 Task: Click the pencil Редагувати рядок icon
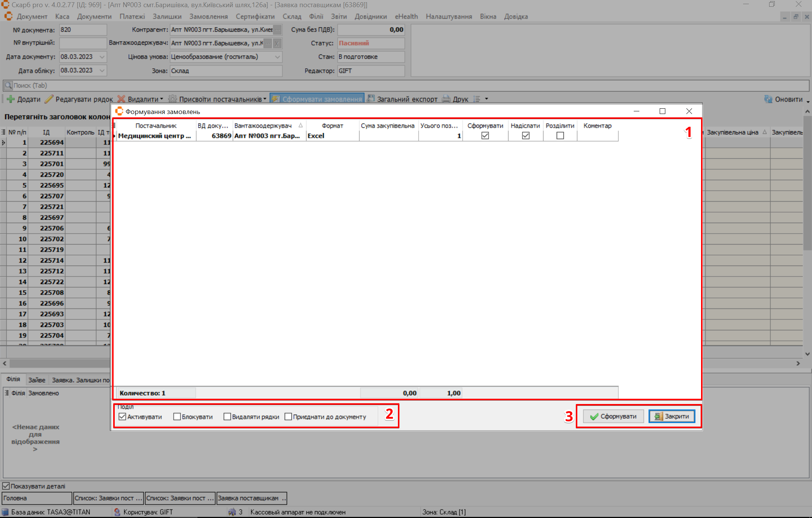(x=49, y=99)
